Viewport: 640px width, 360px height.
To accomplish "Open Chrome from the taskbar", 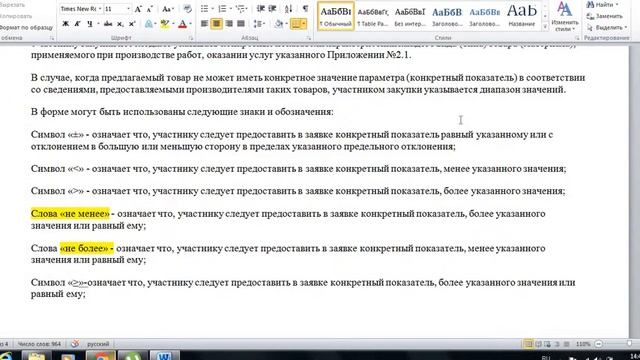I will (x=100, y=356).
